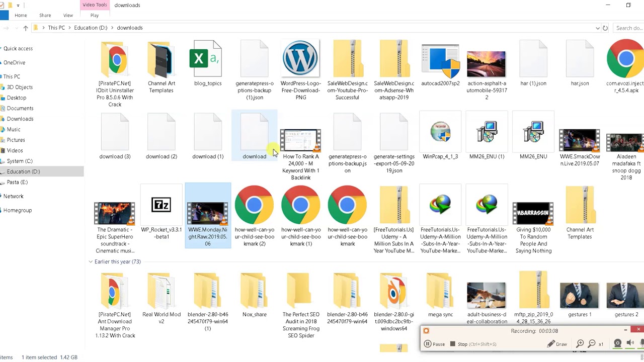
Task: Open Quick access in navigation pane
Action: (x=18, y=49)
